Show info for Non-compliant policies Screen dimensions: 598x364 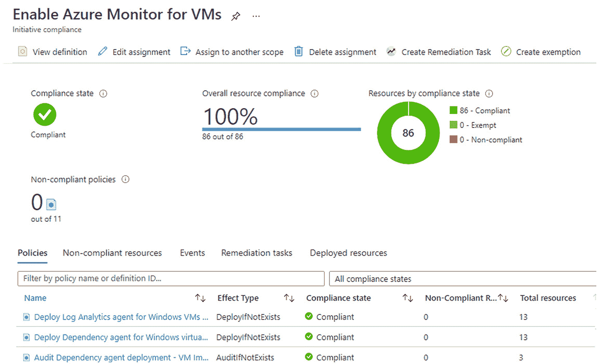coord(125,179)
